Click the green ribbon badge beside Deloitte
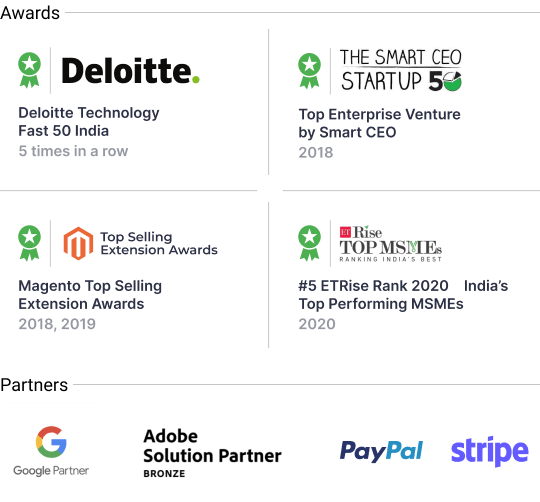Screen dimensions: 540x502 coord(30,70)
